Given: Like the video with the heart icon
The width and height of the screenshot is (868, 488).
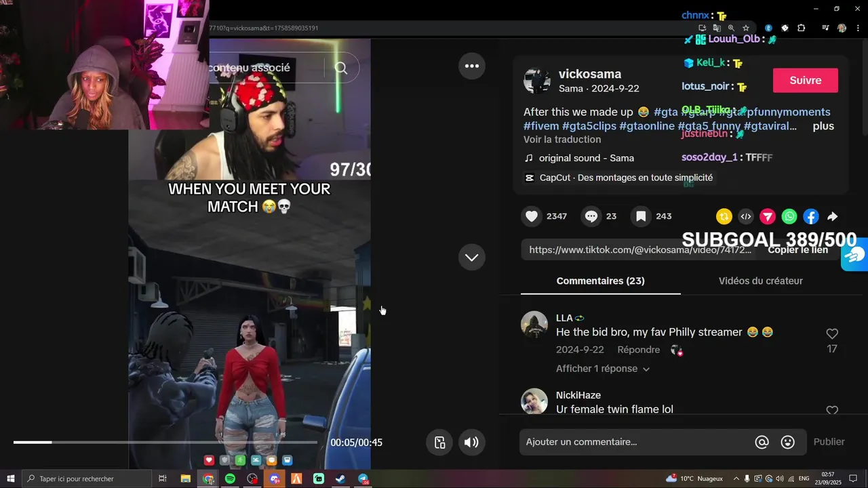Looking at the screenshot, I should (x=532, y=216).
